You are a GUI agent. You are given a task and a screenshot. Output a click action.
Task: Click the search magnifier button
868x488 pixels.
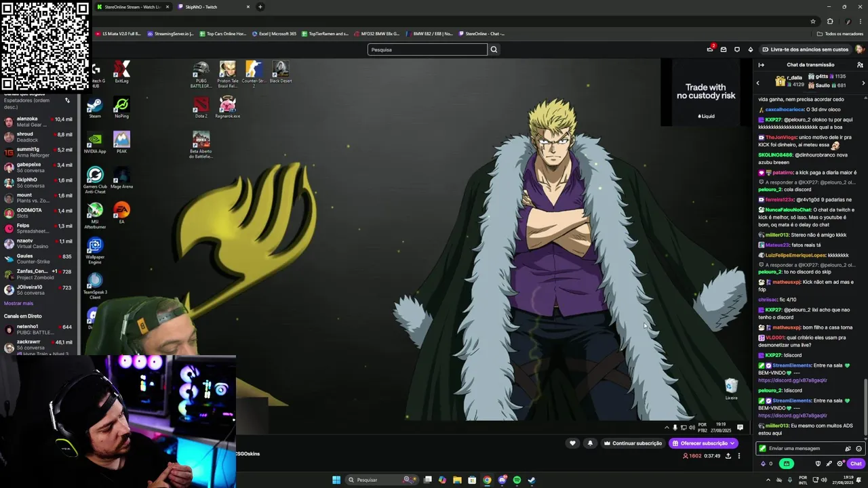[494, 49]
